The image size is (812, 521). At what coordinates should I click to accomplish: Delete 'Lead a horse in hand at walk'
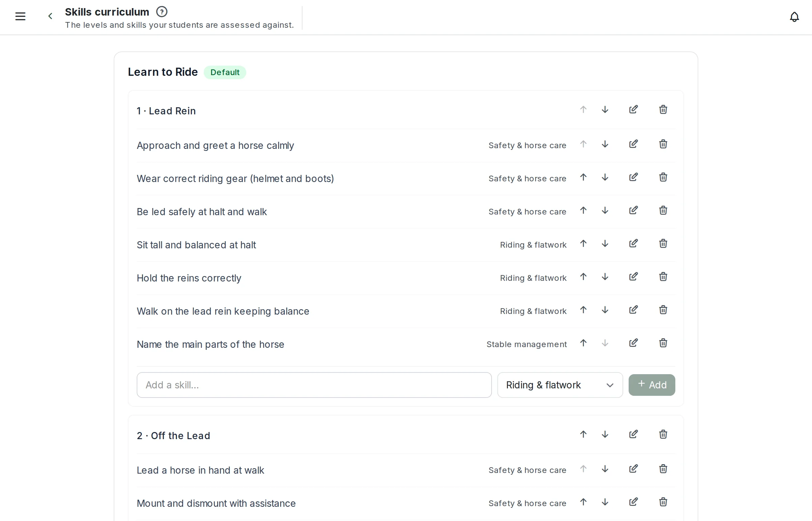coord(663,469)
